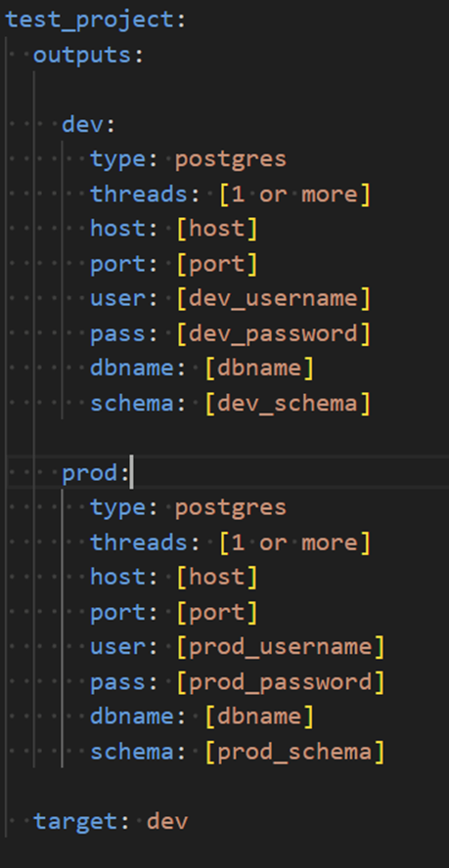Click [prod_password] placeholder text
This screenshot has width=449, height=868.
pos(281,682)
